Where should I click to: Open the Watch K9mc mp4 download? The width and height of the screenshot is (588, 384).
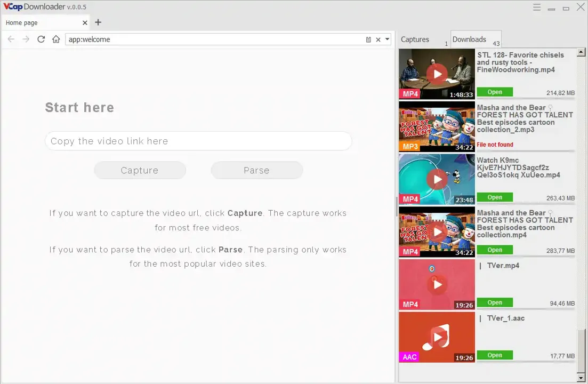(495, 197)
